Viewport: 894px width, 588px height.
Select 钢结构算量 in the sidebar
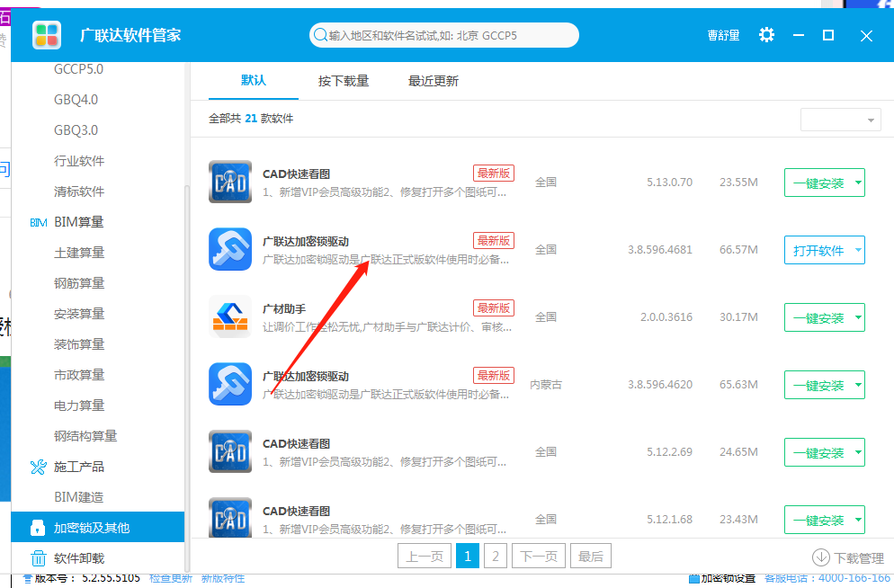click(x=85, y=436)
